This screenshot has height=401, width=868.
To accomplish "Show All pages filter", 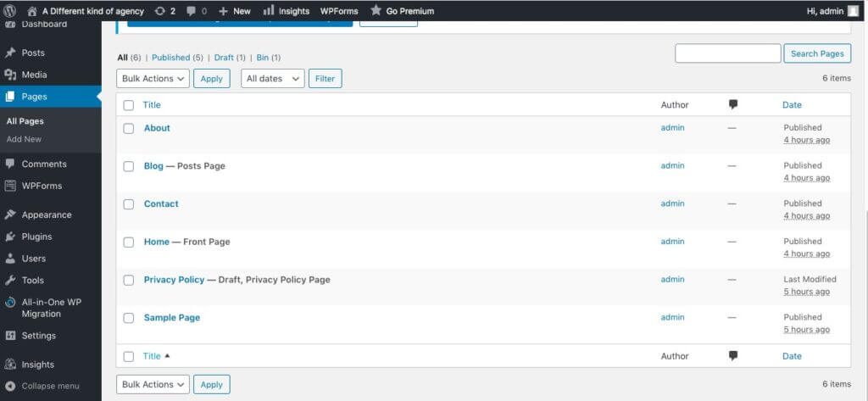I will click(122, 58).
